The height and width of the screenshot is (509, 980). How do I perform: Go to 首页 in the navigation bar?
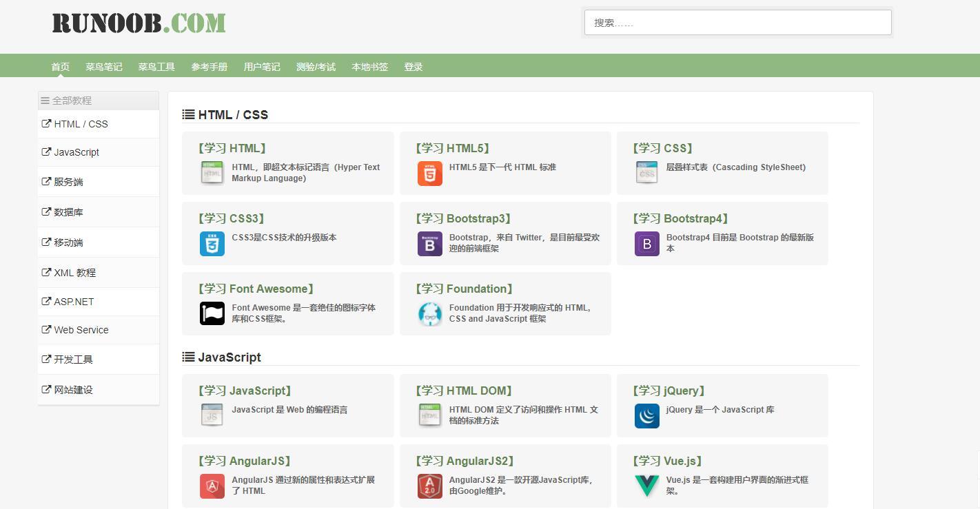(x=61, y=67)
